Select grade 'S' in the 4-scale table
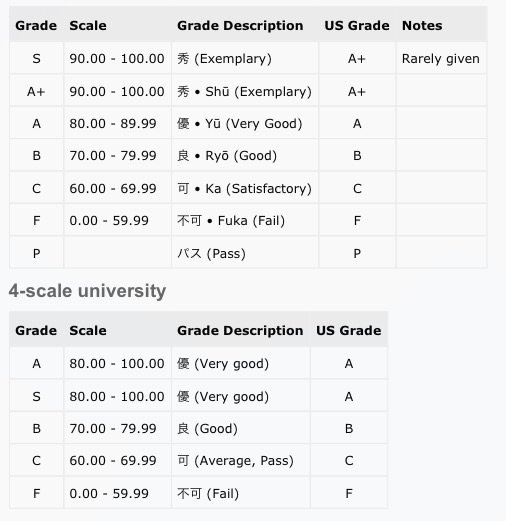The width and height of the screenshot is (506, 521). (x=36, y=397)
